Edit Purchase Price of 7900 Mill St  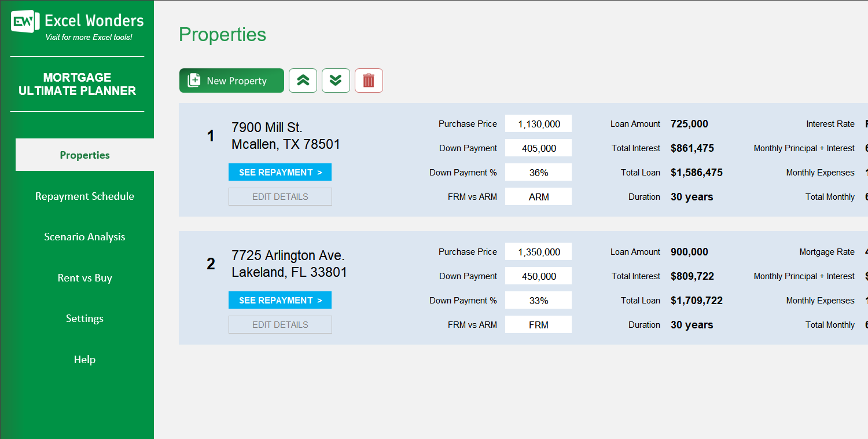[x=538, y=123]
